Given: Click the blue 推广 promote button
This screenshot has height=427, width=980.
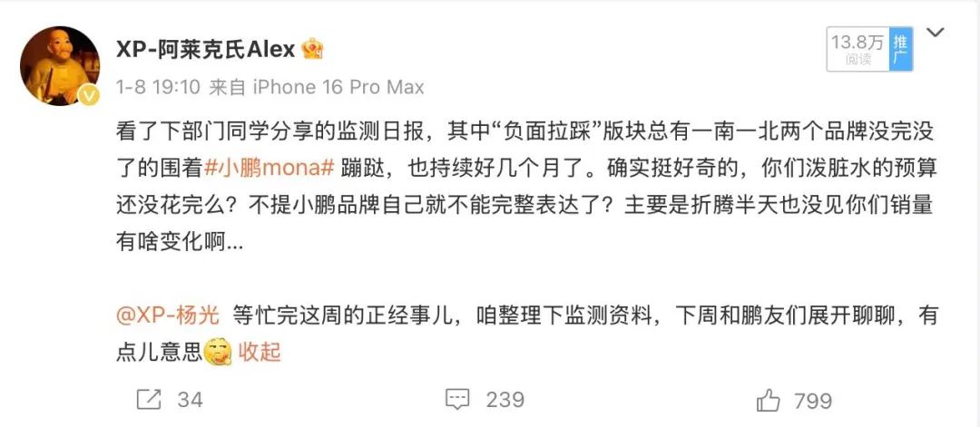Looking at the screenshot, I should [901, 49].
